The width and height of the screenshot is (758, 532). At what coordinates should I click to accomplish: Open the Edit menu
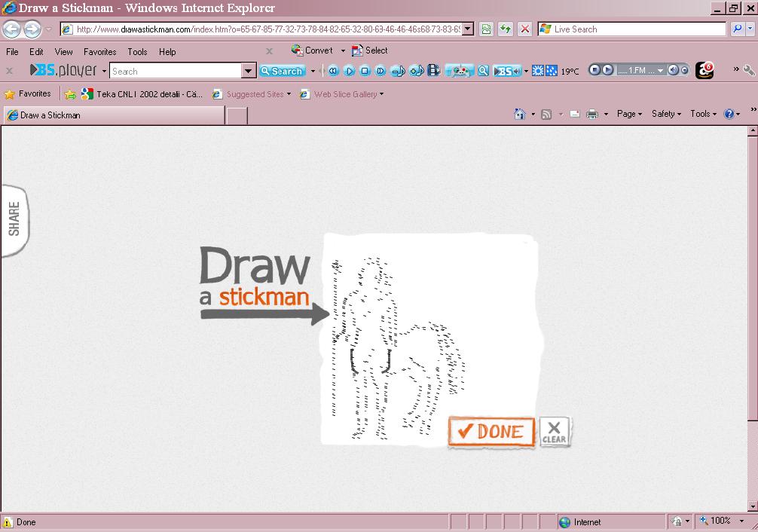pos(36,52)
